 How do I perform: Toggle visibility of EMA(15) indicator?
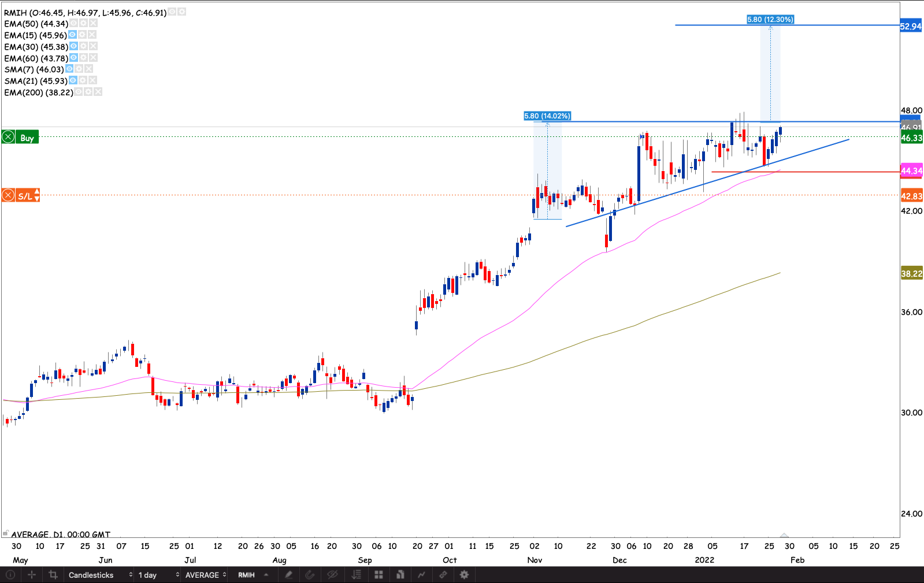pos(72,35)
